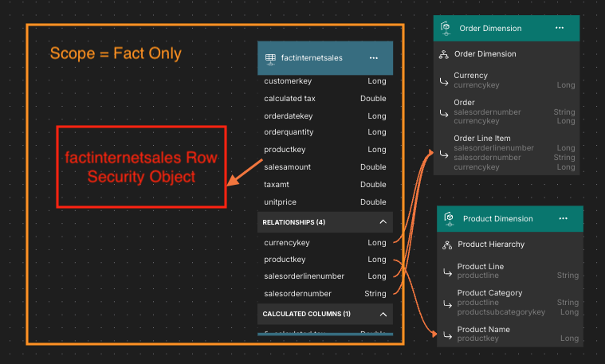The height and width of the screenshot is (364, 605).
Task: Select productkey column above salesamount
Action: point(325,150)
